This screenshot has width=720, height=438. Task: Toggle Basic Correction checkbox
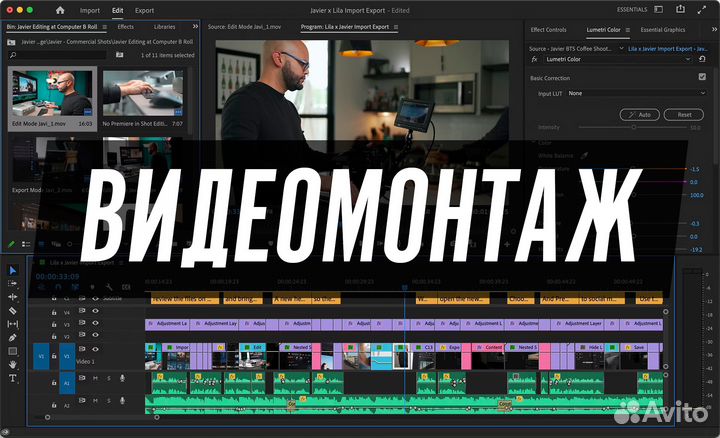[702, 77]
